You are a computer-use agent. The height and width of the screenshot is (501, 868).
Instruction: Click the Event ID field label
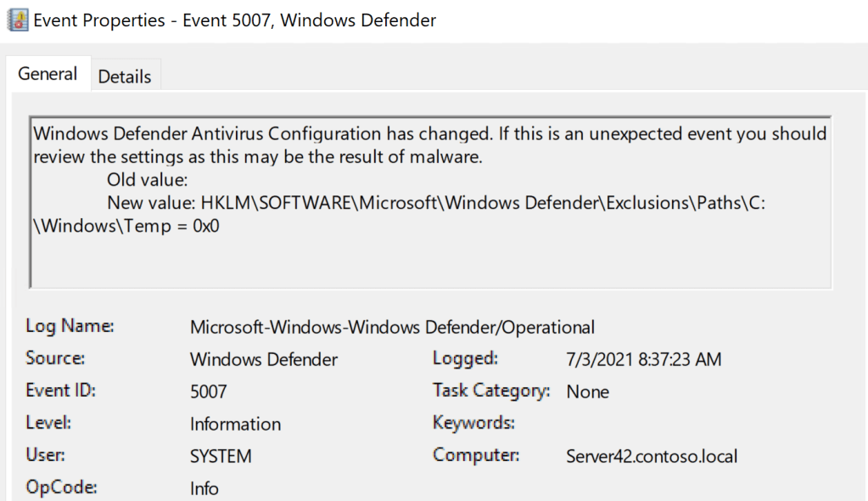point(60,391)
